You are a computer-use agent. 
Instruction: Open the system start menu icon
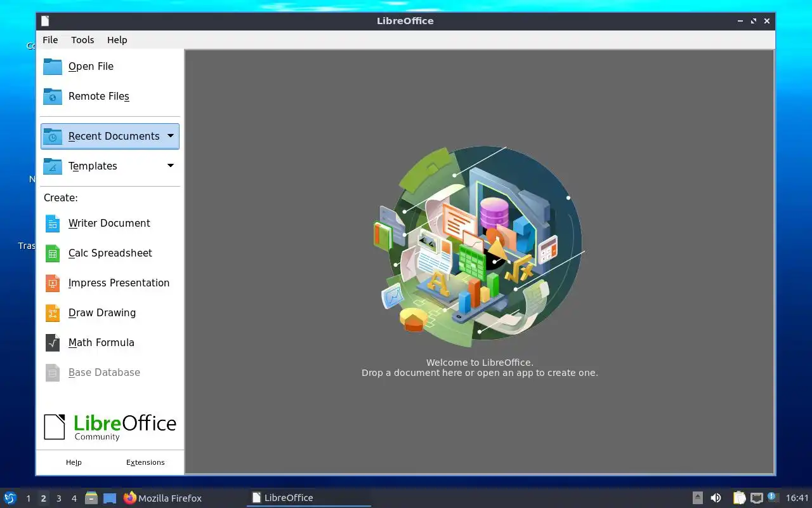[x=10, y=498]
